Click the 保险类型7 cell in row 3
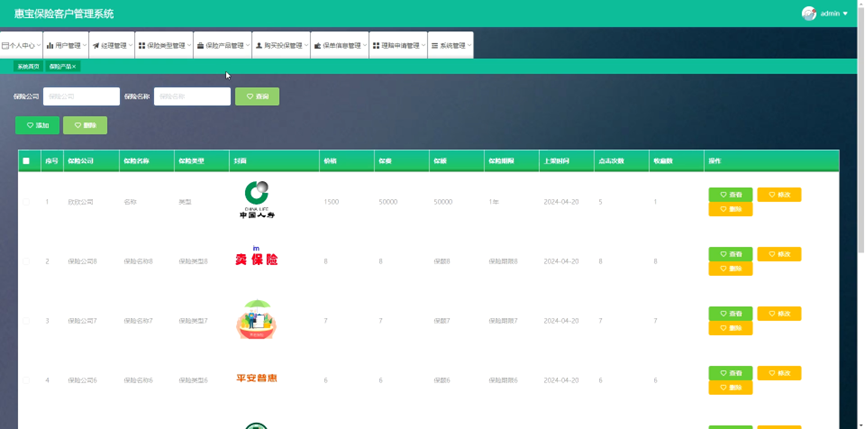Image resolution: width=865 pixels, height=429 pixels. coord(193,321)
